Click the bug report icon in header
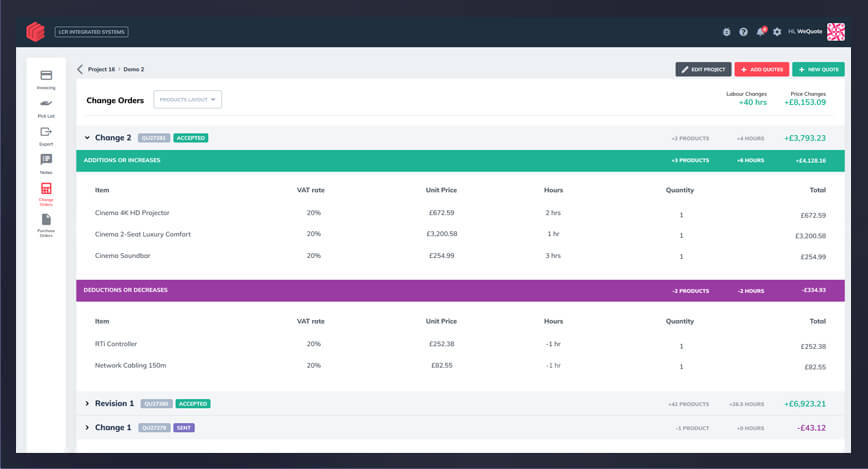868x469 pixels. tap(727, 32)
